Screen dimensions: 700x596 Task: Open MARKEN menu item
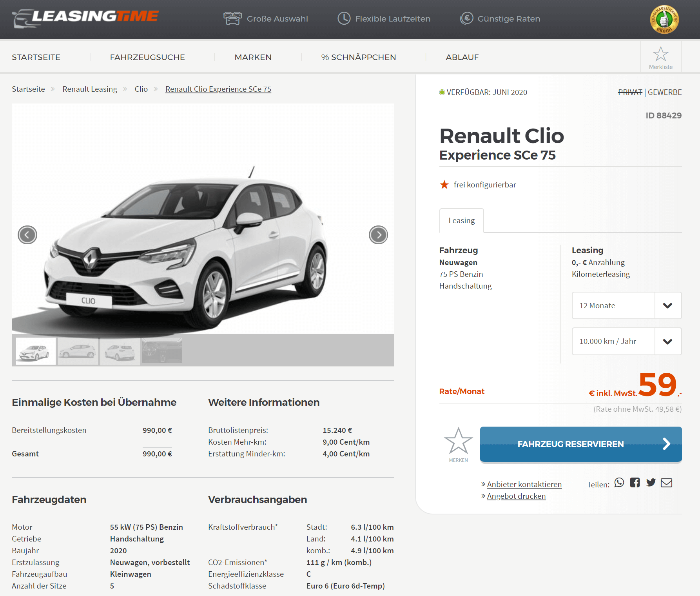click(x=253, y=57)
